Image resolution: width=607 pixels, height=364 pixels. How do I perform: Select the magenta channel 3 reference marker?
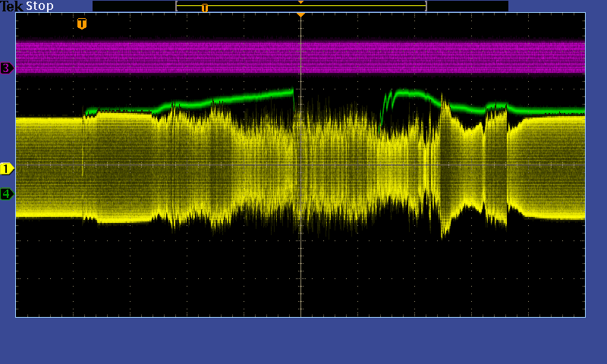point(7,68)
